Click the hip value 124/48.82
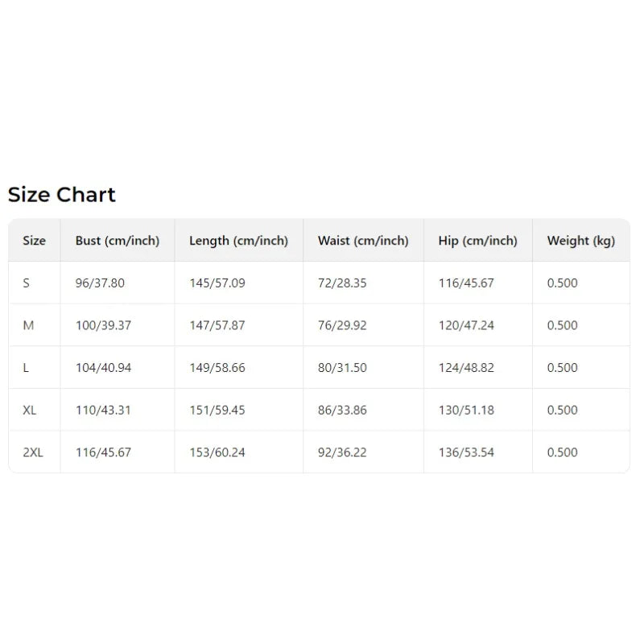The height and width of the screenshot is (644, 644). click(x=466, y=368)
